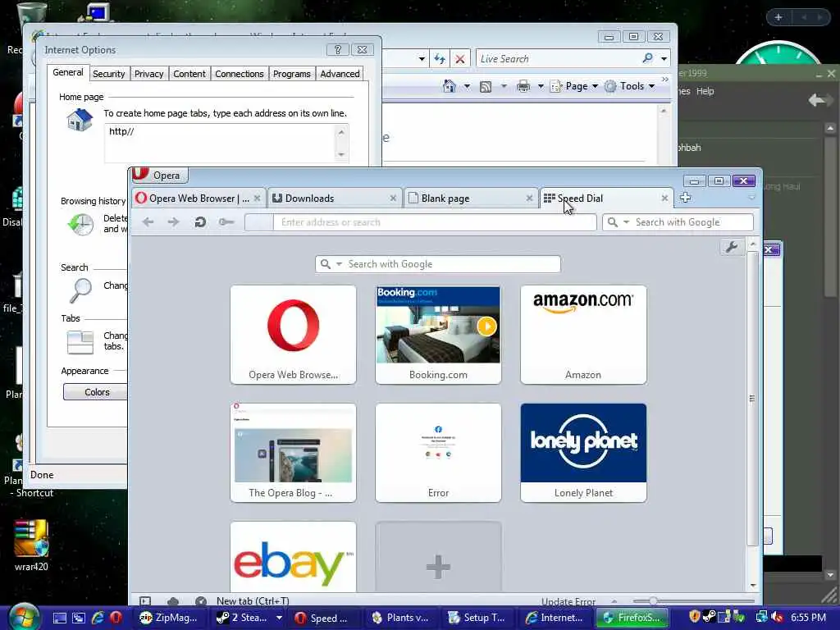Click the FirefoxS taskbar button

coord(632,618)
